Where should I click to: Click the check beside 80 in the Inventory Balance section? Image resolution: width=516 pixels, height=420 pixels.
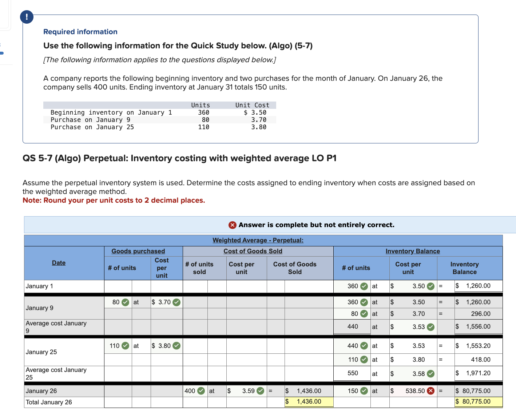click(x=364, y=314)
